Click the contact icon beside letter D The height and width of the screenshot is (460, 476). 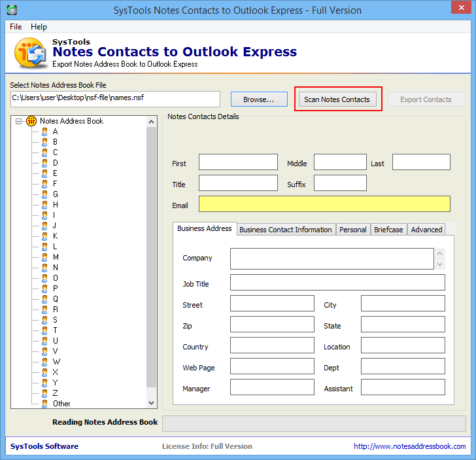[x=44, y=163]
